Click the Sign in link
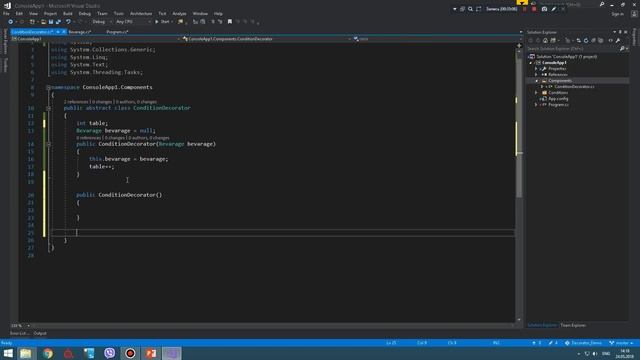This screenshot has height=360, width=640. (x=618, y=14)
